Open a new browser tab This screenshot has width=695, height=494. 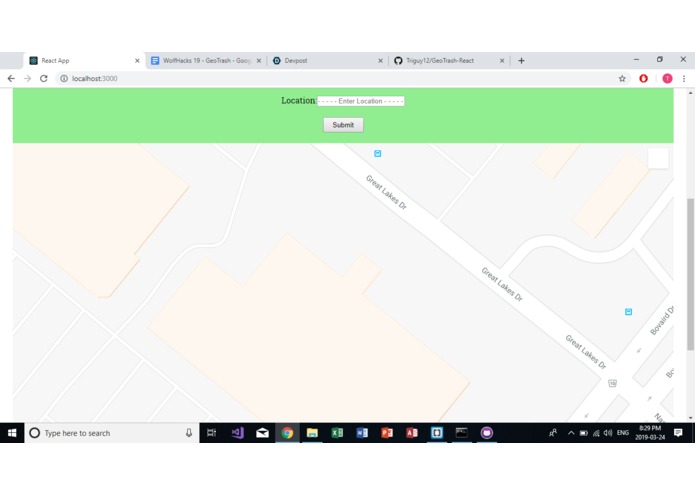(x=521, y=61)
